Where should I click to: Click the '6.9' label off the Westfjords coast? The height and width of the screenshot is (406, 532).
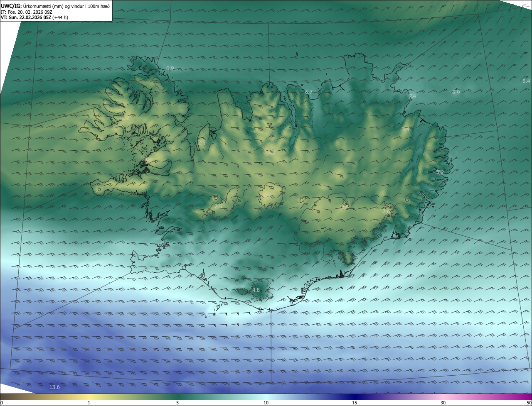pyautogui.click(x=170, y=68)
